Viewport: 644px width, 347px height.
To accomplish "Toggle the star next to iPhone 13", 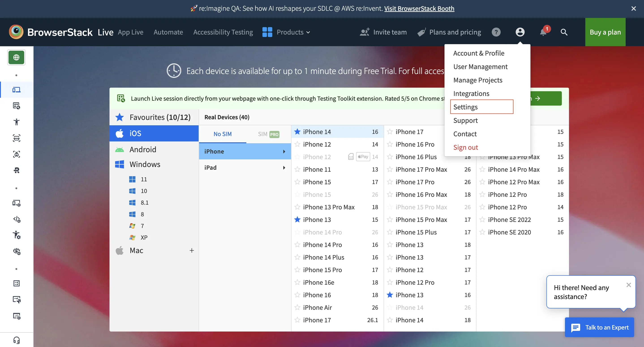I will pyautogui.click(x=297, y=219).
